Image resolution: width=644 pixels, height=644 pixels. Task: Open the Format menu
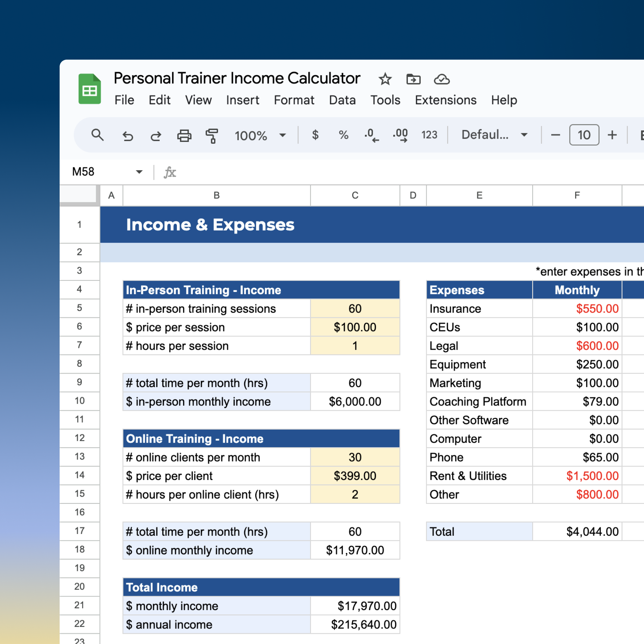click(294, 100)
